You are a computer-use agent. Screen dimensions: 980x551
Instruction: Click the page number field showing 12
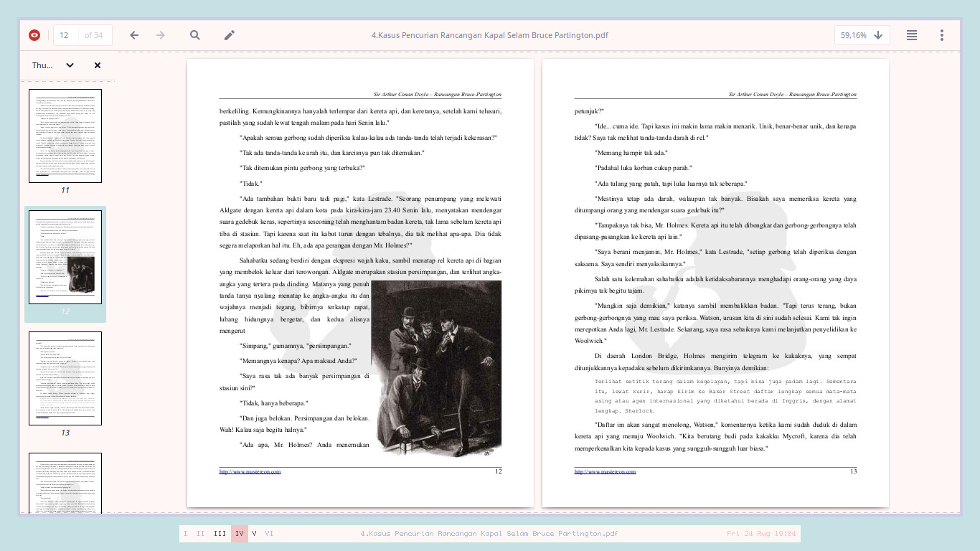tap(65, 35)
